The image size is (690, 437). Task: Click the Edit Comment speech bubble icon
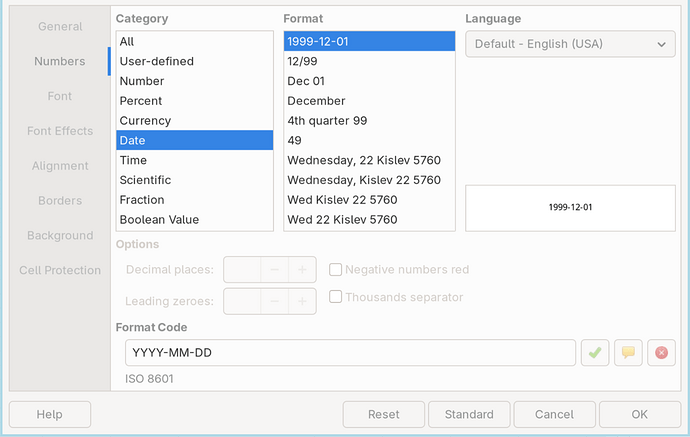coord(628,353)
